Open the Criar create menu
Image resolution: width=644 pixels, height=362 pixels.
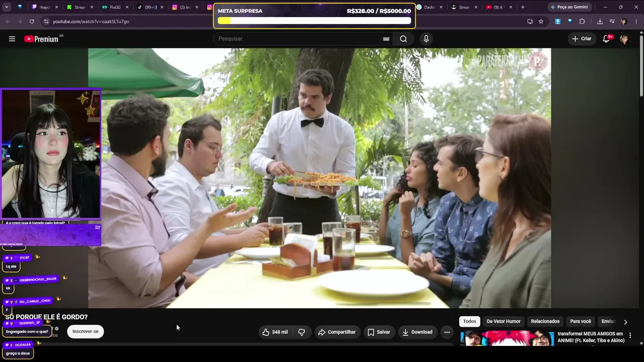tap(582, 39)
